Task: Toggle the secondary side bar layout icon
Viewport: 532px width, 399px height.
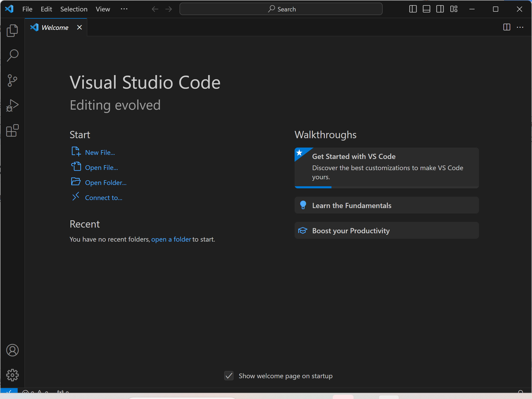Action: [x=440, y=9]
